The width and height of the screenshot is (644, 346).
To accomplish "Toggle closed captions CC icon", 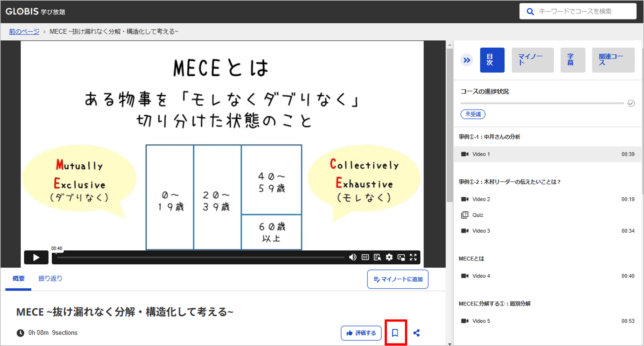I will (x=365, y=257).
